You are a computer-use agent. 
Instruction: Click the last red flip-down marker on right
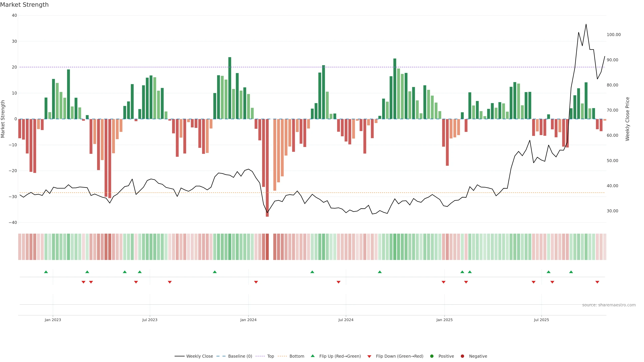597,282
